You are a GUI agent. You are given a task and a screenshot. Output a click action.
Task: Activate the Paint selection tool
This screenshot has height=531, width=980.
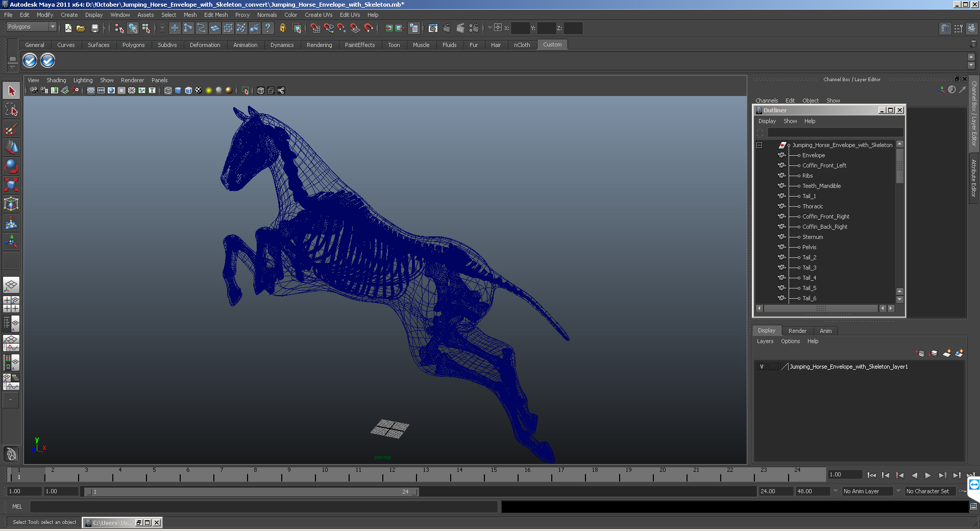[x=11, y=128]
